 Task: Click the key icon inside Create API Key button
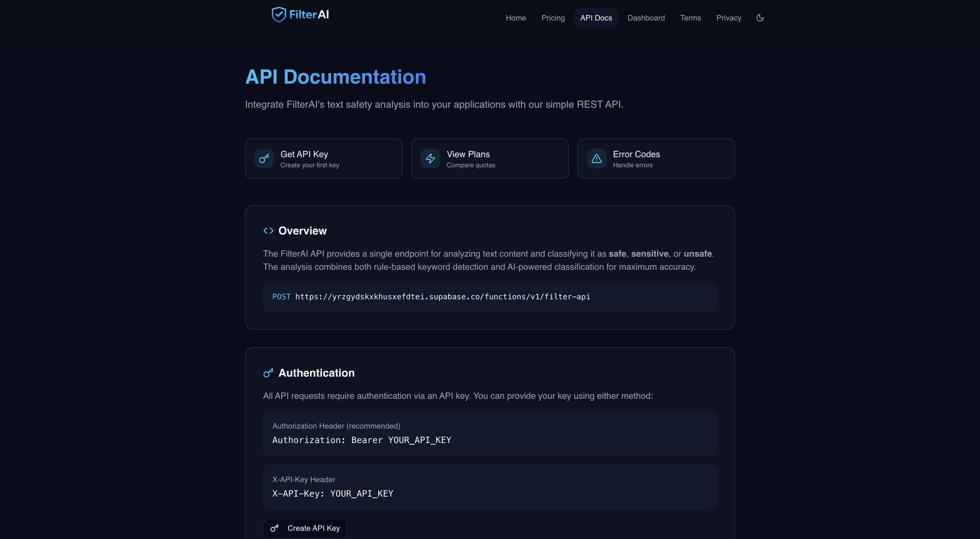pos(275,528)
